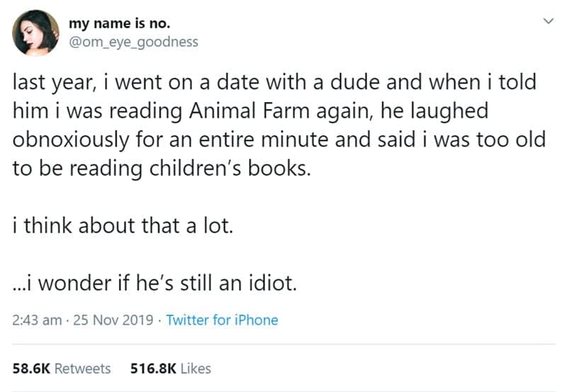View the 58.6K retweets count
The width and height of the screenshot is (567, 392).
(x=30, y=368)
